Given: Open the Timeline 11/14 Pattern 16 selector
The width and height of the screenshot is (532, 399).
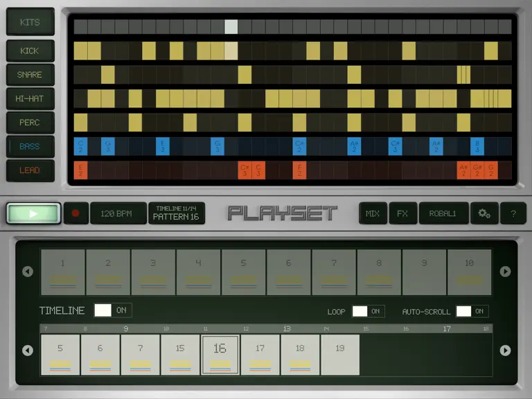Looking at the screenshot, I should coord(177,213).
